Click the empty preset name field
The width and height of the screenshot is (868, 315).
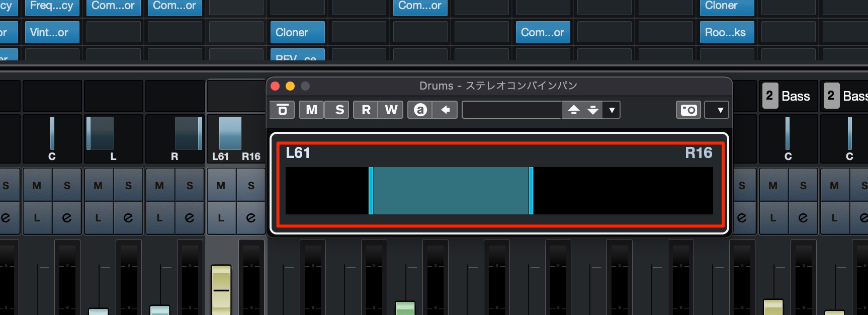(512, 110)
